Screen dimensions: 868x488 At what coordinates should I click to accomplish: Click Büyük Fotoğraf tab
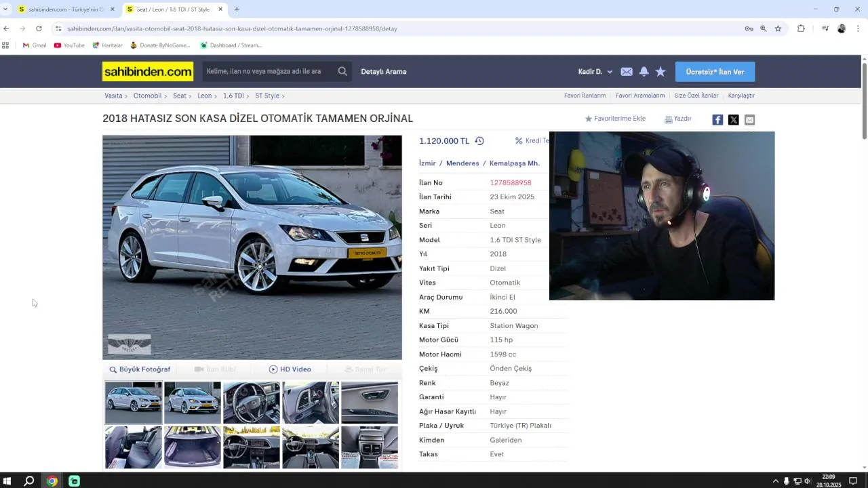(x=140, y=369)
